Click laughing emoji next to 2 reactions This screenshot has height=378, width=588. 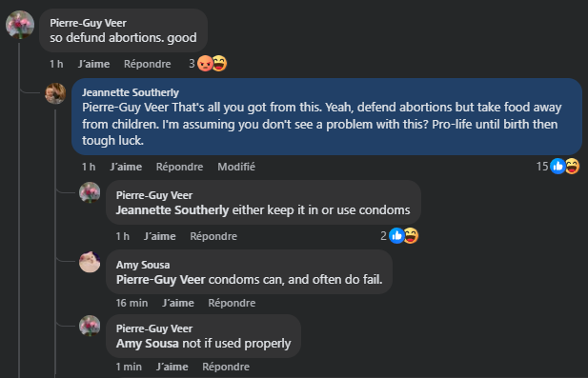pyautogui.click(x=411, y=235)
